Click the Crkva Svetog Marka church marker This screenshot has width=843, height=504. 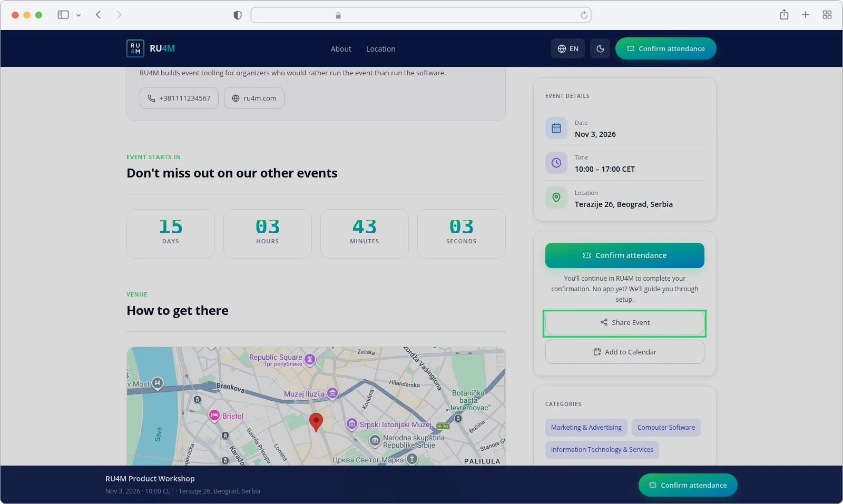pos(412,459)
